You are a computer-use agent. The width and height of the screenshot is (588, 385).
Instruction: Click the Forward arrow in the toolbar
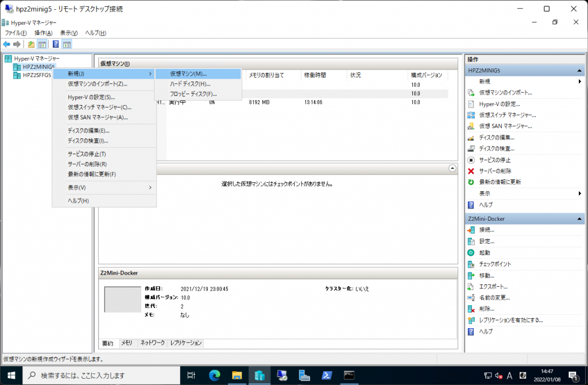[x=17, y=44]
